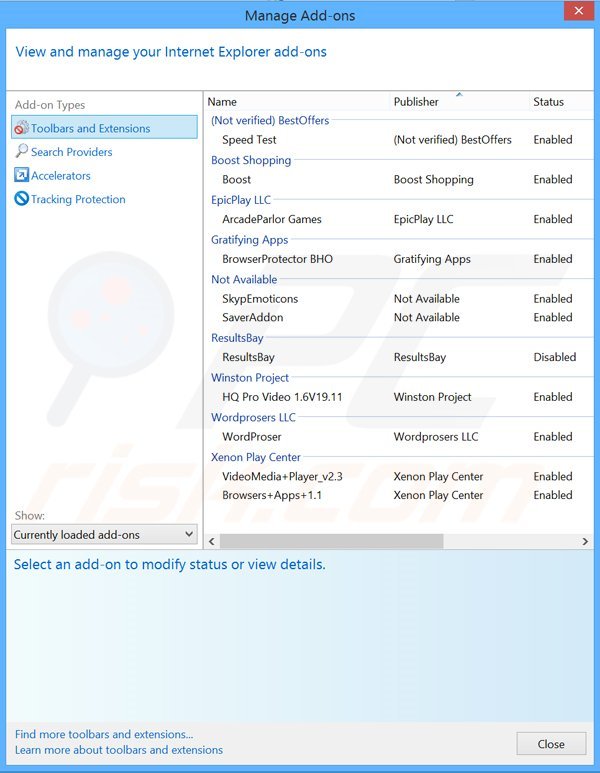Sort list by Name column header

click(x=297, y=102)
